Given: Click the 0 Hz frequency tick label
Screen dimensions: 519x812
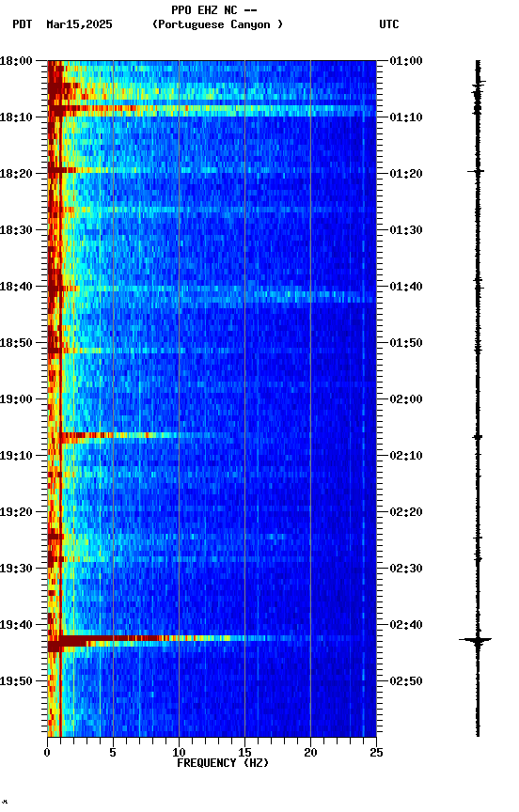Looking at the screenshot, I should [x=47, y=753].
